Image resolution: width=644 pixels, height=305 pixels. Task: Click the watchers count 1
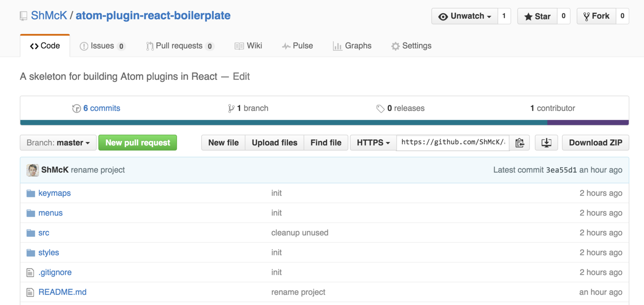(x=504, y=16)
